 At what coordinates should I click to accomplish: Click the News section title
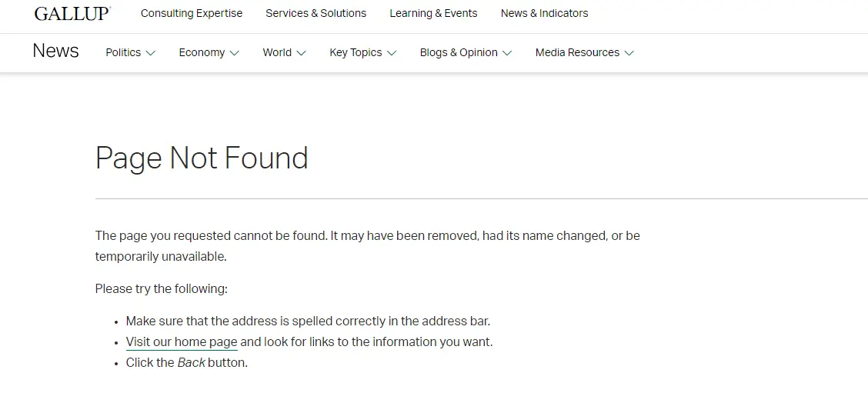pyautogui.click(x=55, y=52)
